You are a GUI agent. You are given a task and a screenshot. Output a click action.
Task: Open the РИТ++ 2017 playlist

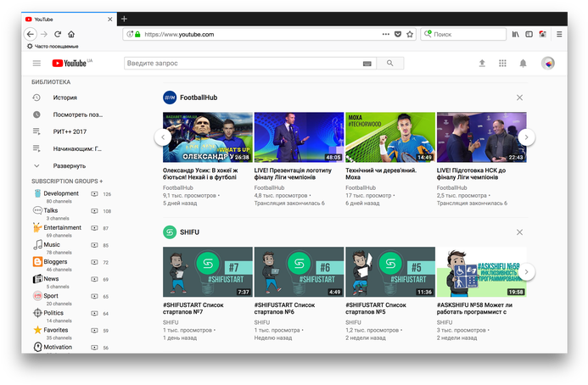click(x=70, y=131)
